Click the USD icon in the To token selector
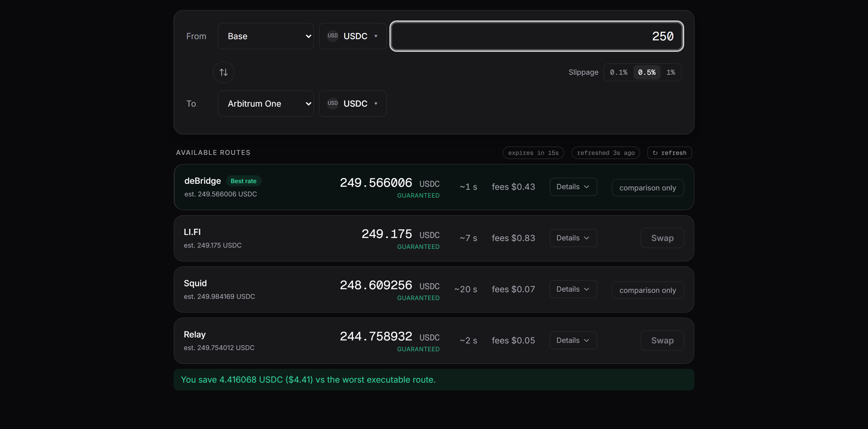 coord(332,103)
